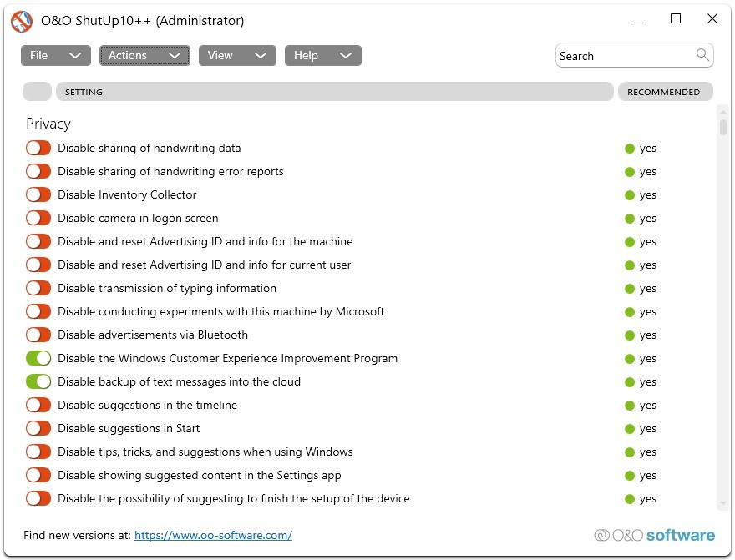The width and height of the screenshot is (735, 560).
Task: Click the O&O software logo at bottom right
Action: click(654, 535)
